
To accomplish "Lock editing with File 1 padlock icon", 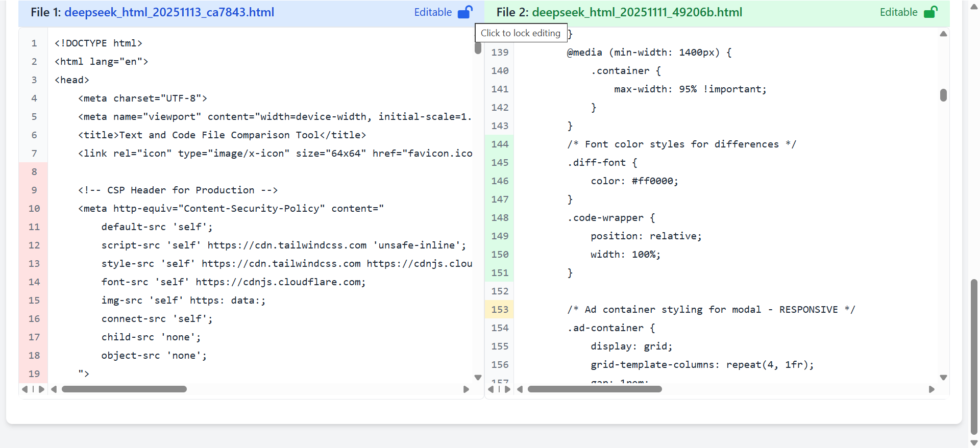I will click(x=465, y=12).
